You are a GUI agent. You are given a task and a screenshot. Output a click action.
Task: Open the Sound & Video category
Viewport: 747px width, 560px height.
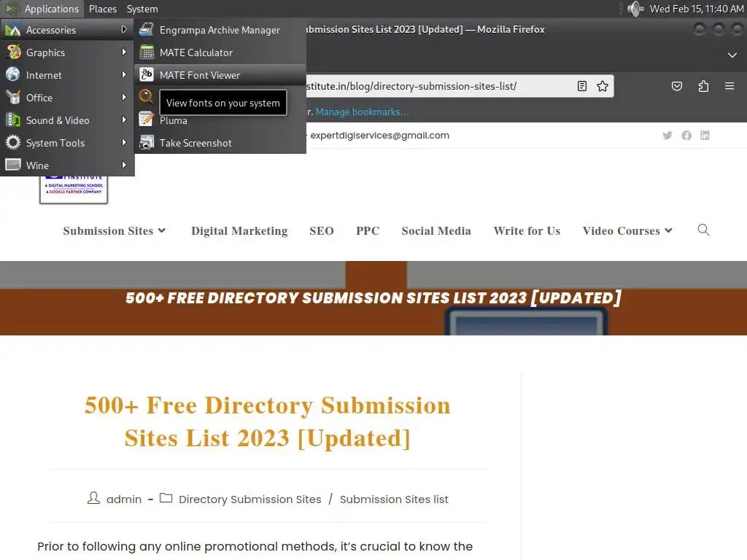coord(67,120)
